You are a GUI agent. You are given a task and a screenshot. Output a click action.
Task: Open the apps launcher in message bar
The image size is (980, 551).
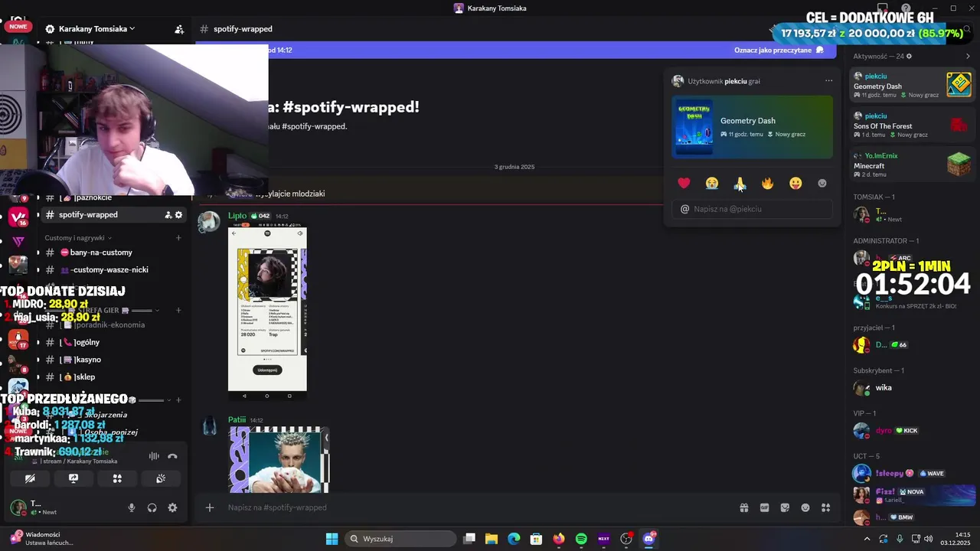pyautogui.click(x=826, y=507)
